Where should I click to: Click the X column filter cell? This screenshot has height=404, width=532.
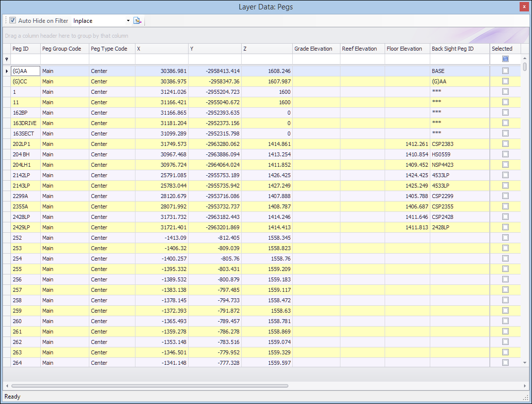(161, 59)
